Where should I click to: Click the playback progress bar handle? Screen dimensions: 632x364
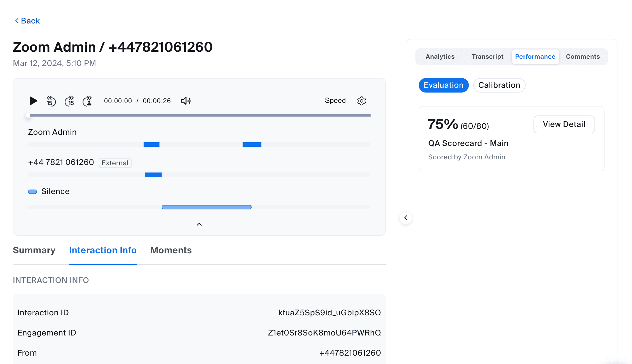(x=28, y=115)
